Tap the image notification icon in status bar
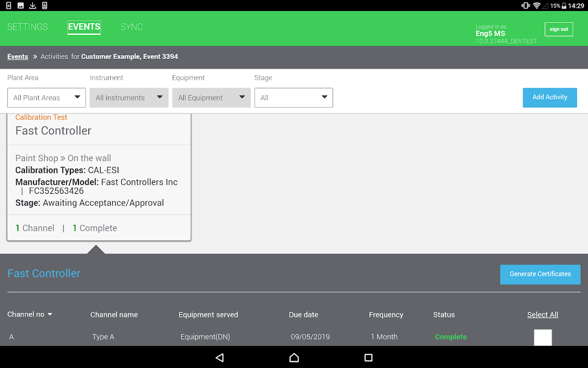588x368 pixels. [x=21, y=6]
